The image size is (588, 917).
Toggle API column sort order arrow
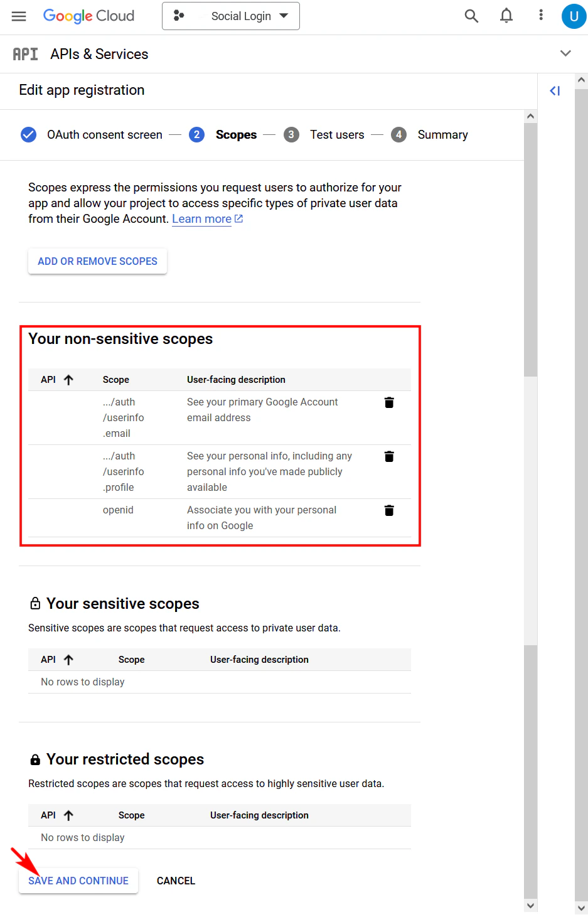coord(69,379)
